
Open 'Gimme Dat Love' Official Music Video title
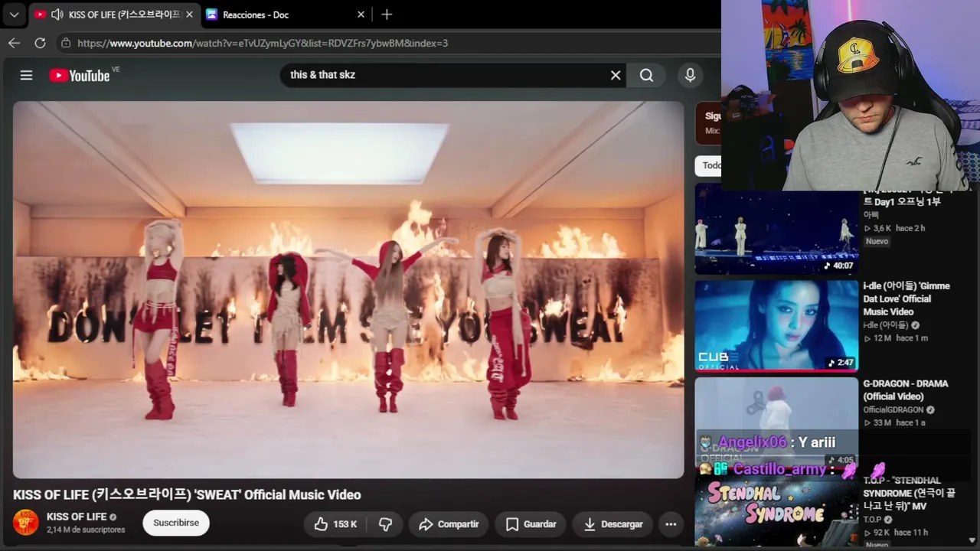click(906, 298)
